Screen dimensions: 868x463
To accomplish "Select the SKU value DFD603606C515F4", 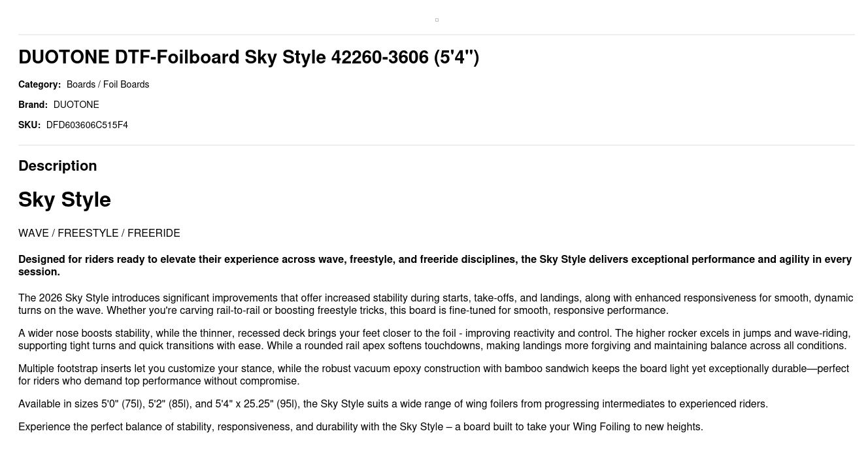I will coord(87,125).
